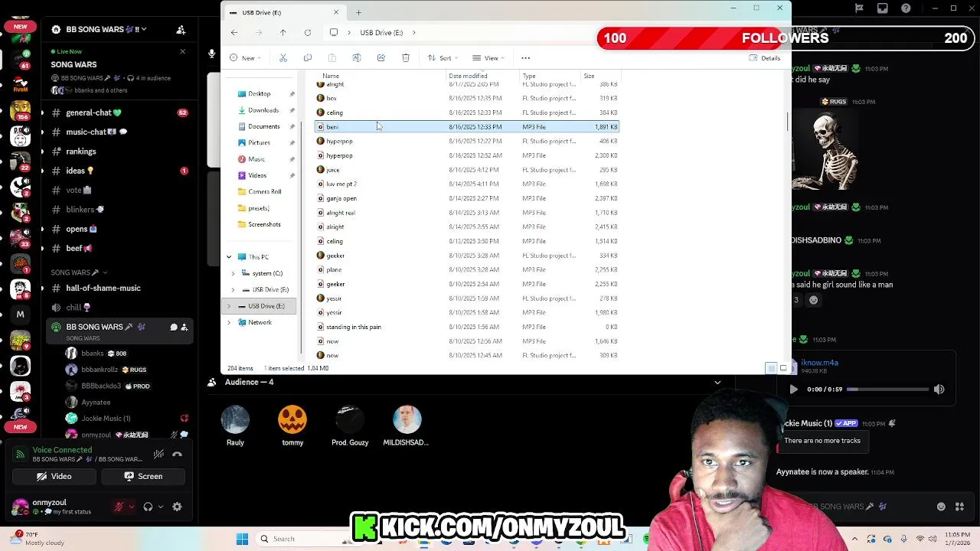Click tommy's pumpkin avatar in Audience

click(x=292, y=420)
